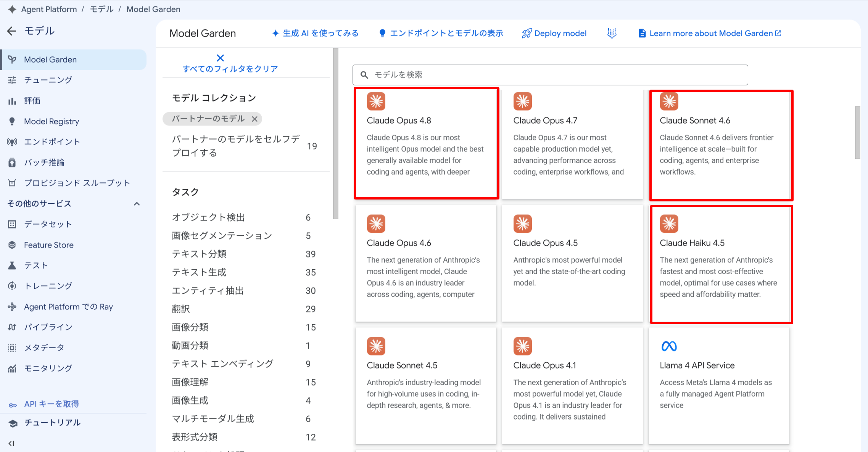Click the filter panel vertical scrollbar
Screen dimensions: 868x452
coord(336,134)
